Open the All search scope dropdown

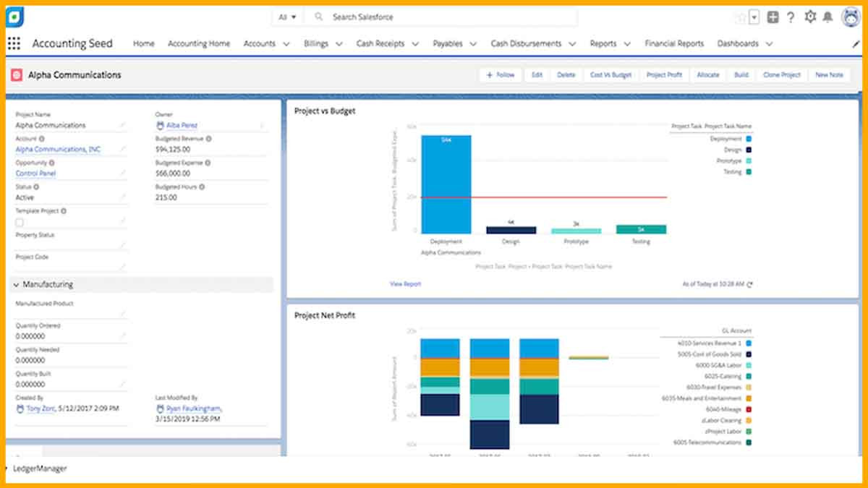[x=288, y=17]
